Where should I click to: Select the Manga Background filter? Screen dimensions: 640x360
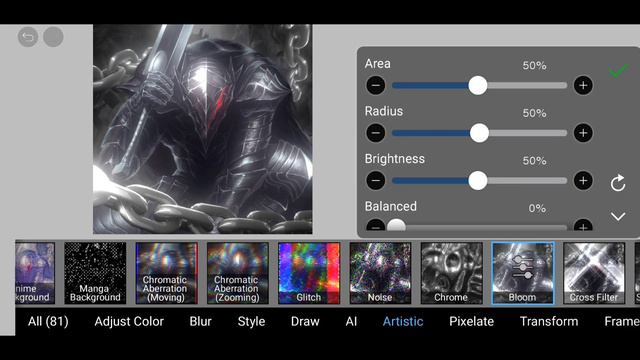[95, 273]
